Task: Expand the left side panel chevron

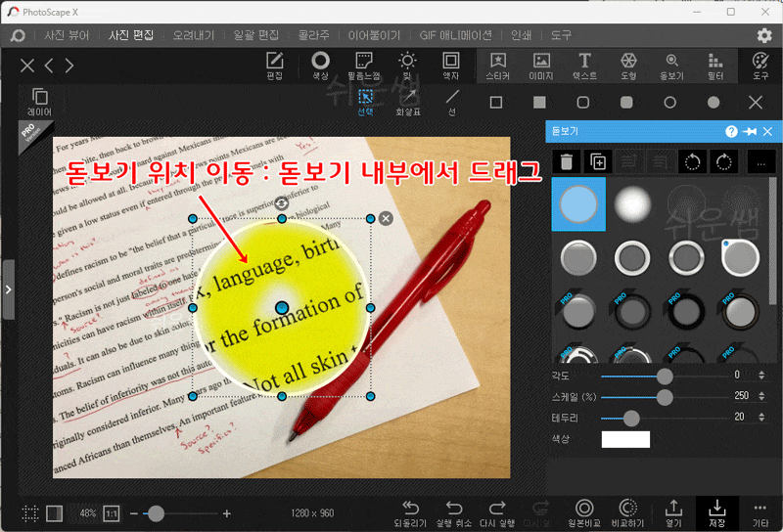Action: coord(8,289)
